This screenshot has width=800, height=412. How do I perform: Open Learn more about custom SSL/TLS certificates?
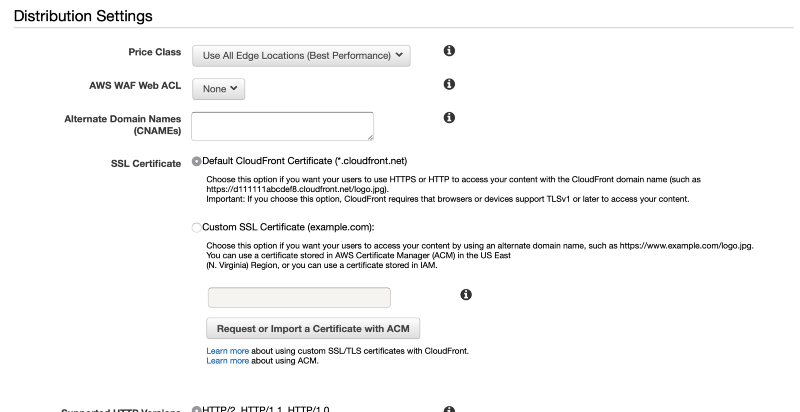[x=228, y=351]
